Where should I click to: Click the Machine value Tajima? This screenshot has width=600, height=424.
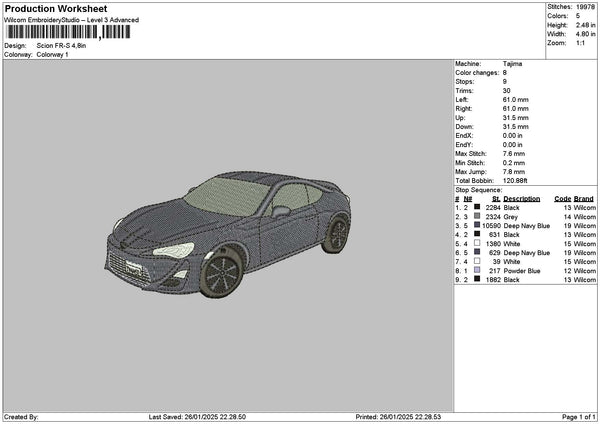(x=510, y=65)
